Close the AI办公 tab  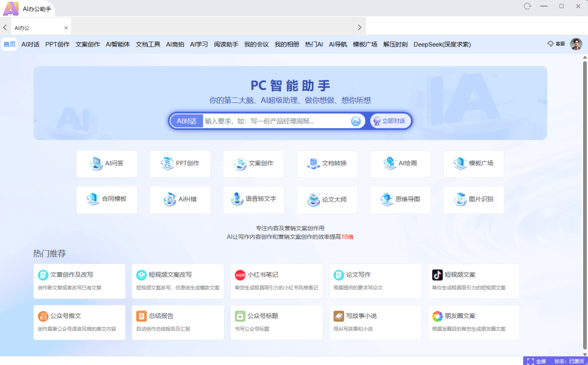[x=66, y=28]
